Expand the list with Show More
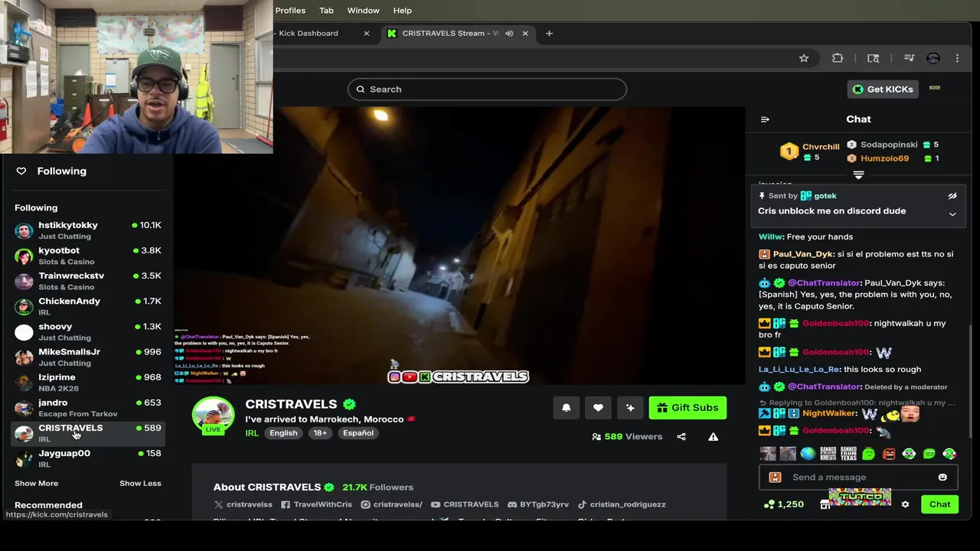Image resolution: width=980 pixels, height=551 pixels. (x=36, y=484)
